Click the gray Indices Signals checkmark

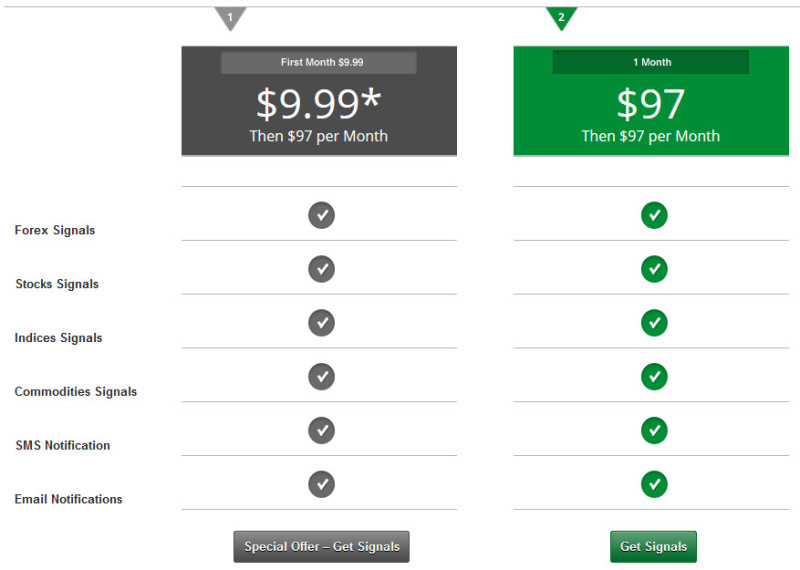pos(321,323)
